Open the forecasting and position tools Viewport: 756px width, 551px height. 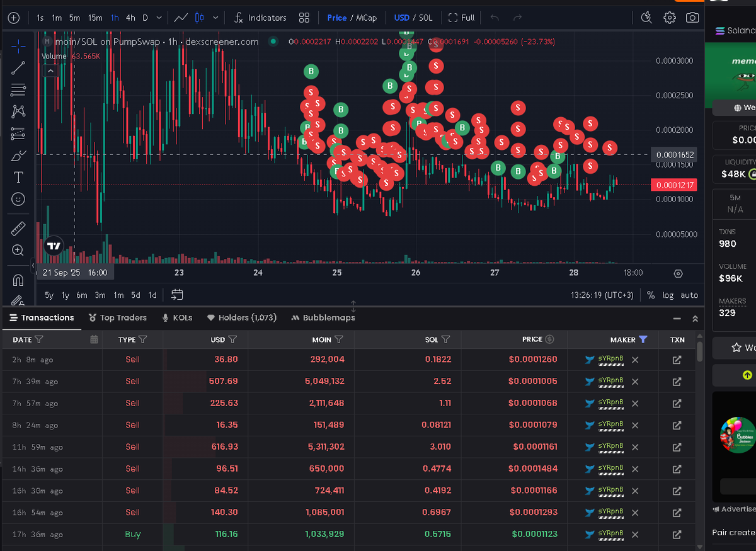pos(18,133)
